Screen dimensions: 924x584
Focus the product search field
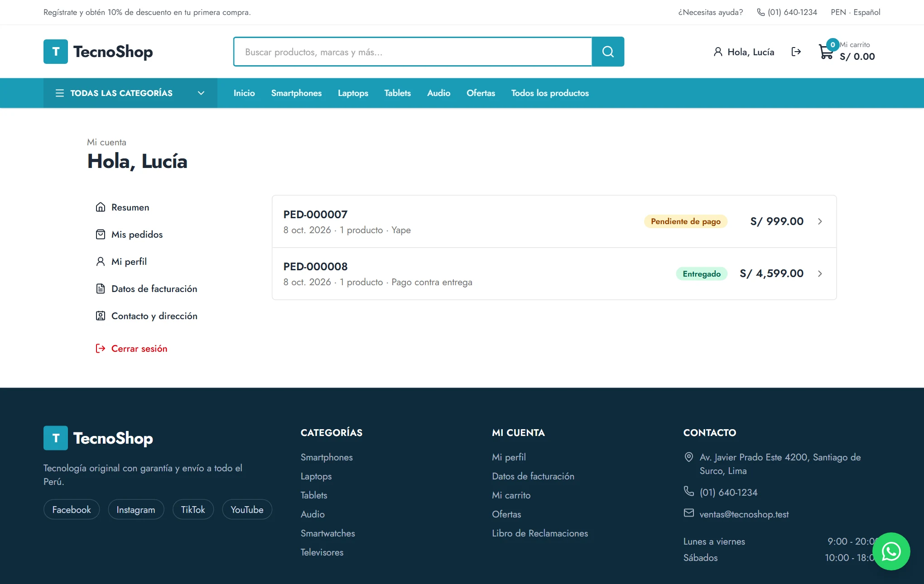(x=413, y=52)
